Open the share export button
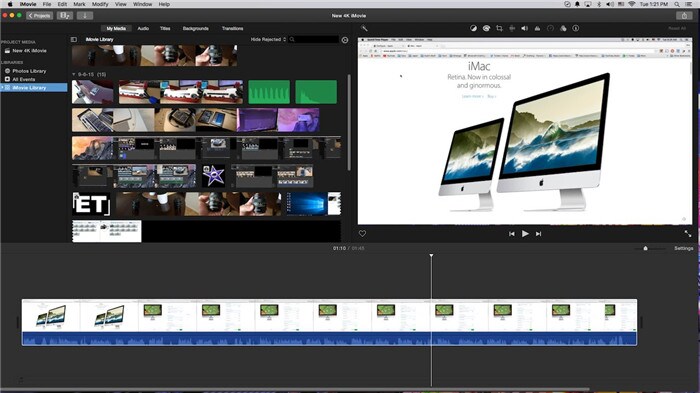This screenshot has height=393, width=700. coord(684,16)
